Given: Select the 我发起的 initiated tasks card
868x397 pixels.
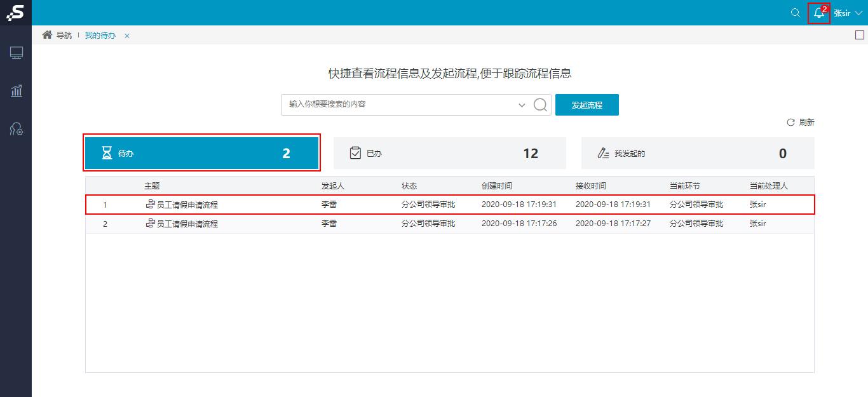Looking at the screenshot, I should tap(697, 152).
